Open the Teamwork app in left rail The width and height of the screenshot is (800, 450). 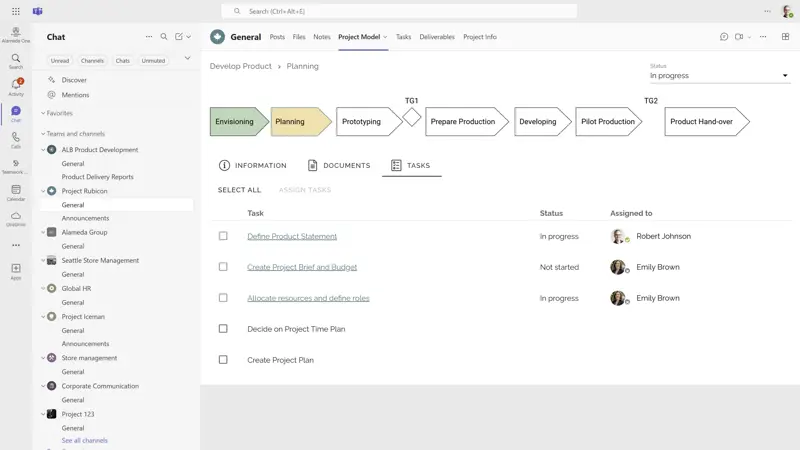click(x=16, y=166)
